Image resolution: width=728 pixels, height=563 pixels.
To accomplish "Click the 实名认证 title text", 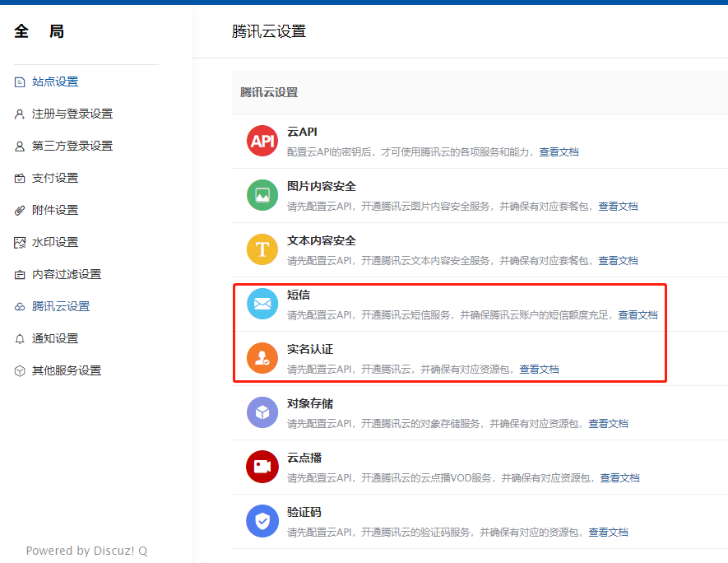I will [x=309, y=349].
